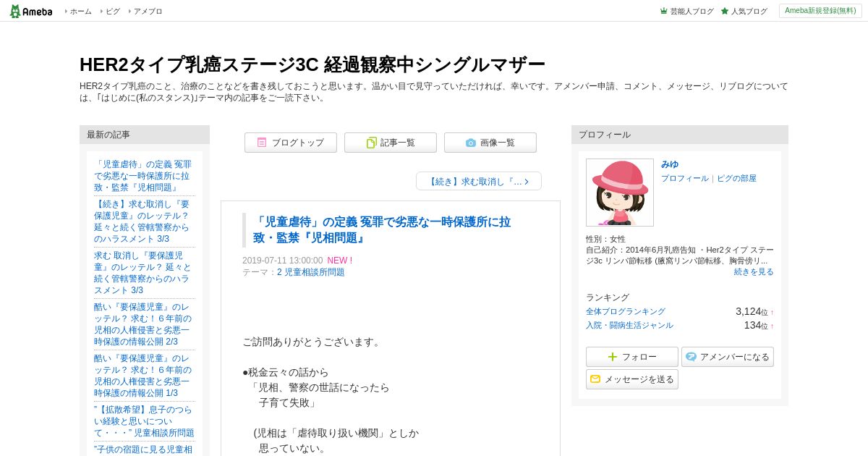Click star icon beside 人気ブログ

(x=725, y=11)
